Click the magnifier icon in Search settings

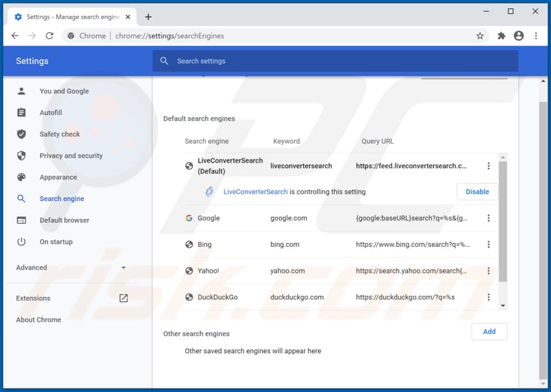point(164,61)
